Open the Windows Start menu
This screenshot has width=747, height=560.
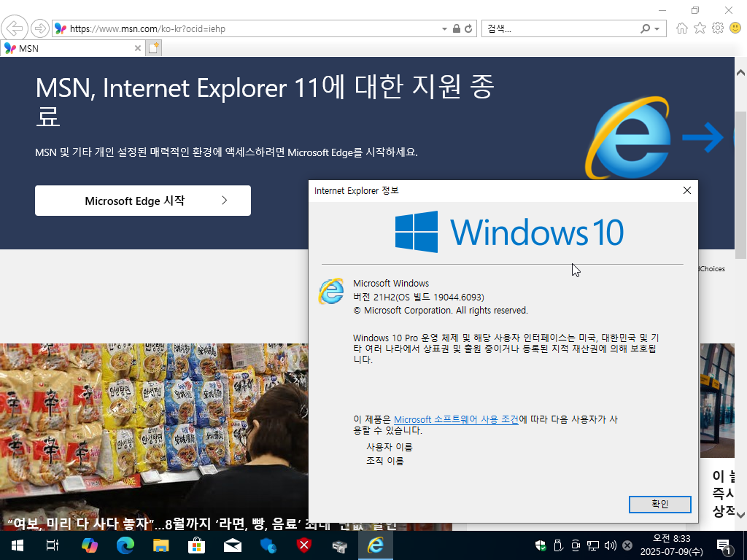[18, 545]
